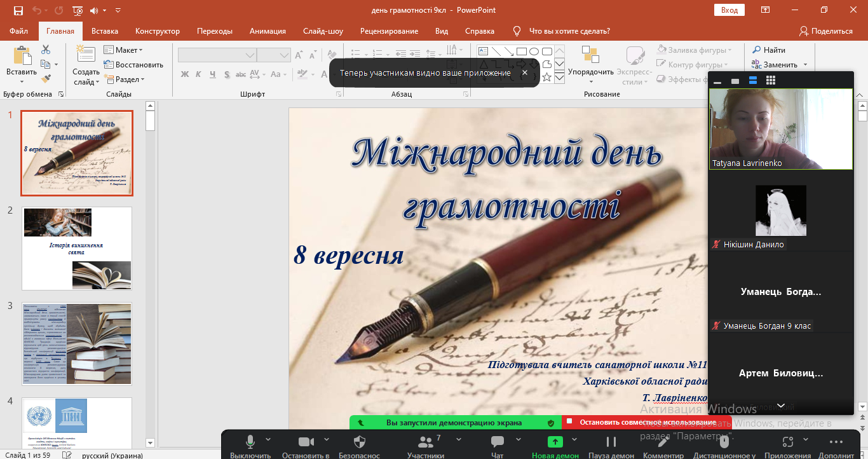
Task: Click Дистанционное управление mouse icon
Action: (x=724, y=442)
